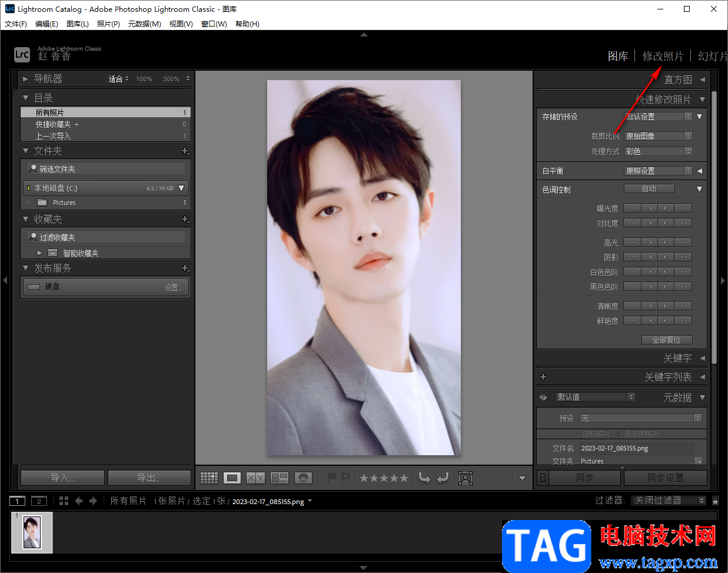Viewport: 728px width, 573px height.
Task: Click 自动 auto tone button
Action: (x=649, y=189)
